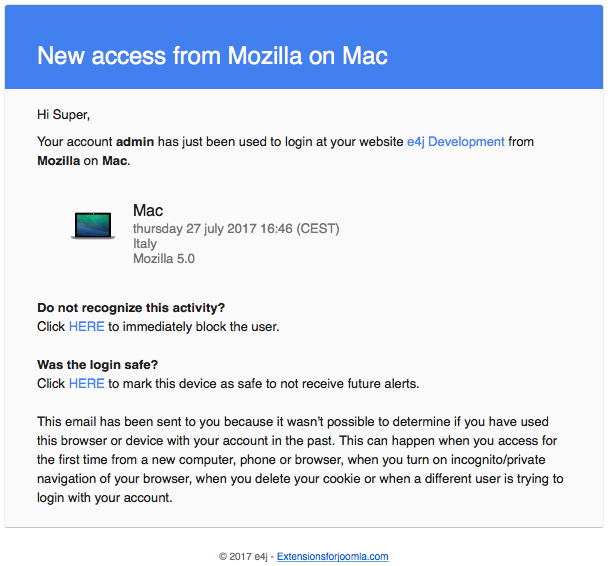Click the '(CEST)' timezone label
Screen dimensions: 608x566
317,228
